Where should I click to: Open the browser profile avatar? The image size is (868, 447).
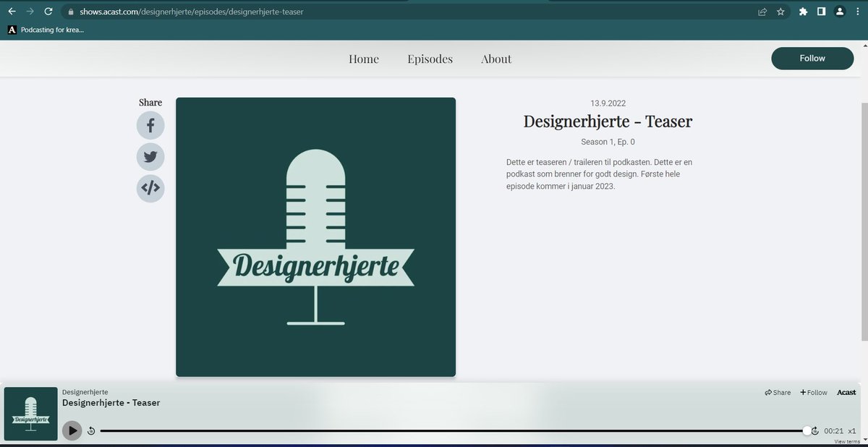pyautogui.click(x=839, y=12)
